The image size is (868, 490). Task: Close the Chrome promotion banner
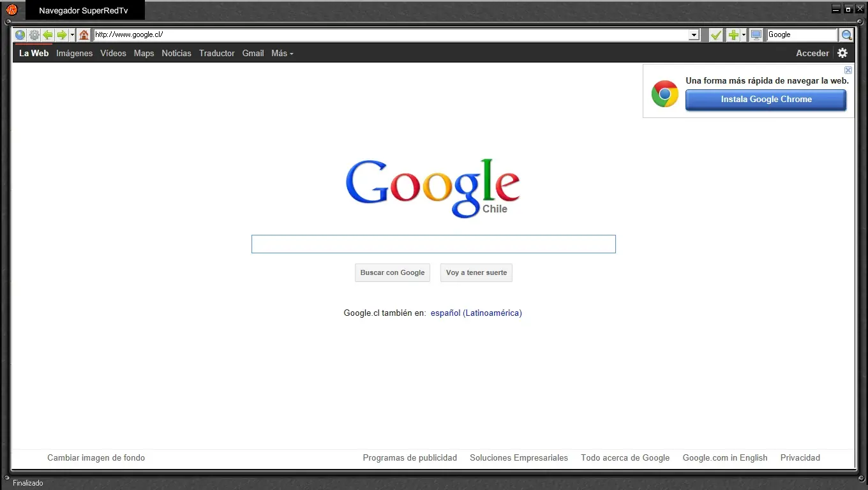pyautogui.click(x=848, y=70)
